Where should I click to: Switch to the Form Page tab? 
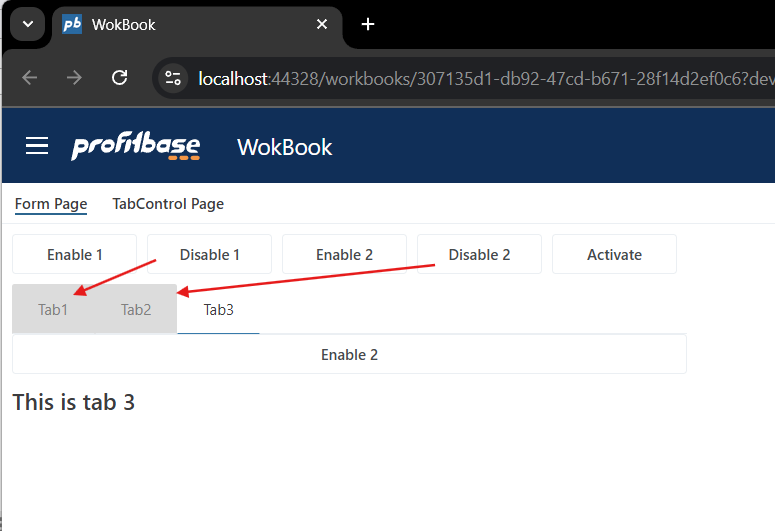[51, 204]
